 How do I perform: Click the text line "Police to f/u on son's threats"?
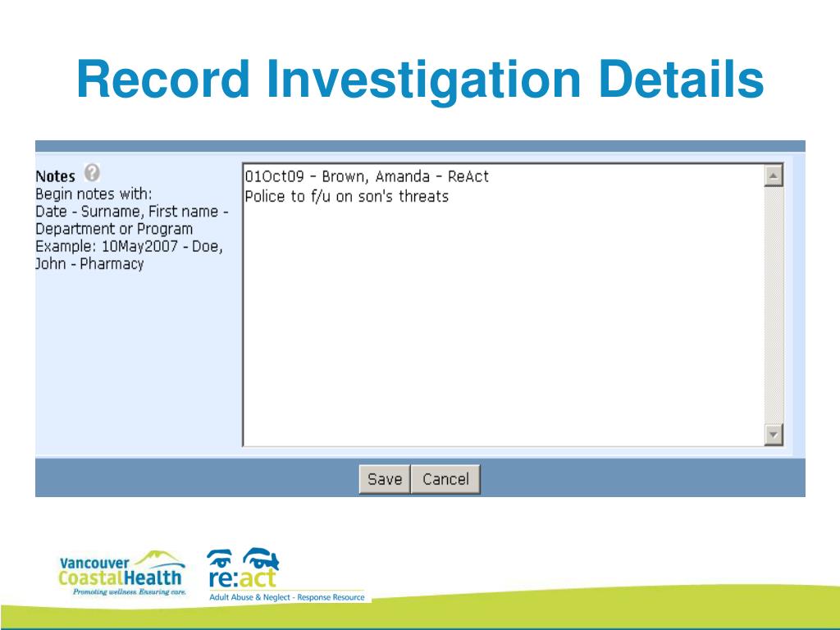tap(347, 197)
